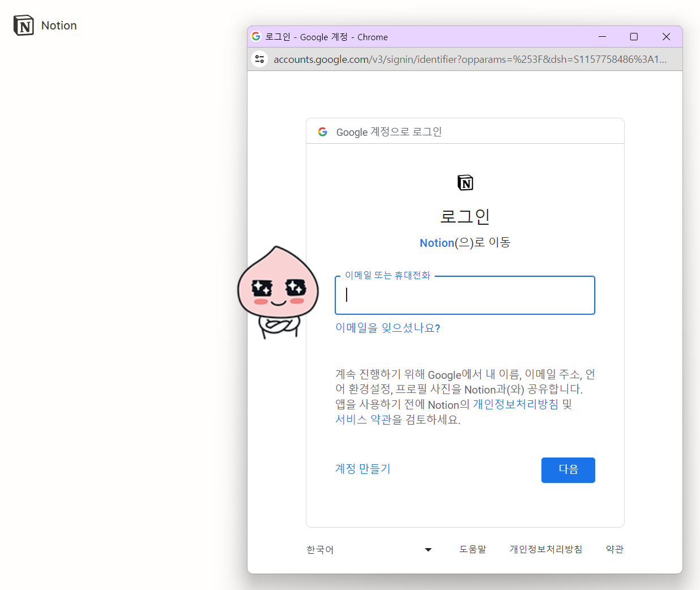Click the 로그인 heading text
This screenshot has height=590, width=700.
point(465,216)
